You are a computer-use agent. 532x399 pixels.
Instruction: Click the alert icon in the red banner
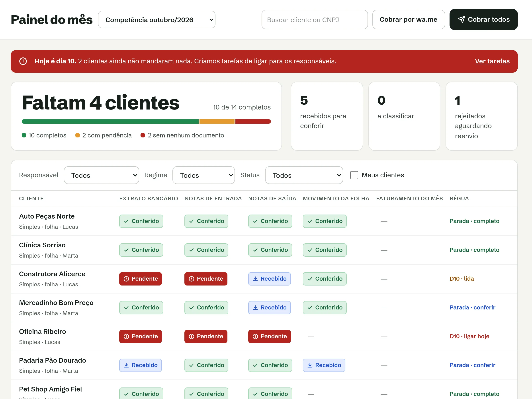tap(23, 61)
